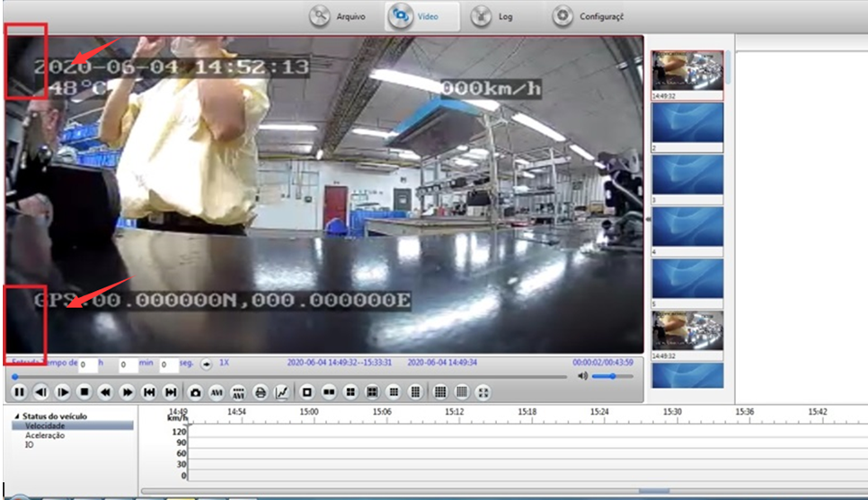Click fast forward button
Screen dimensions: 868x500
pos(128,392)
